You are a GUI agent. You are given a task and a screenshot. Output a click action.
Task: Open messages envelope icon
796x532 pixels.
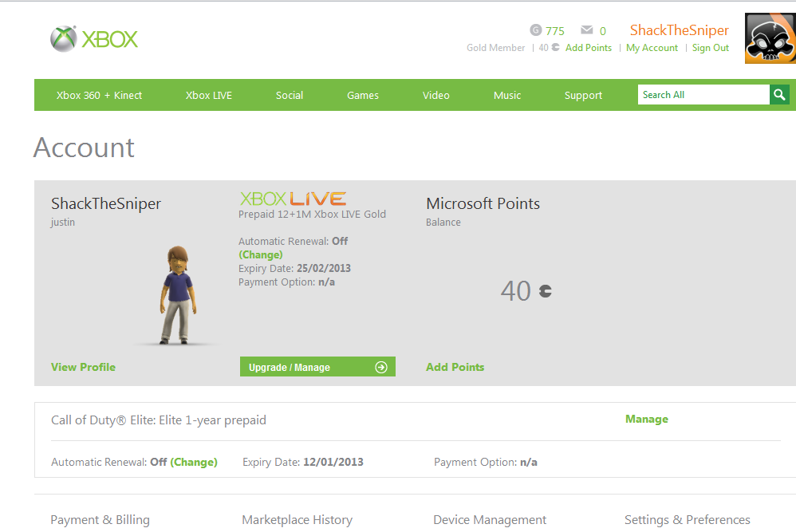(587, 30)
